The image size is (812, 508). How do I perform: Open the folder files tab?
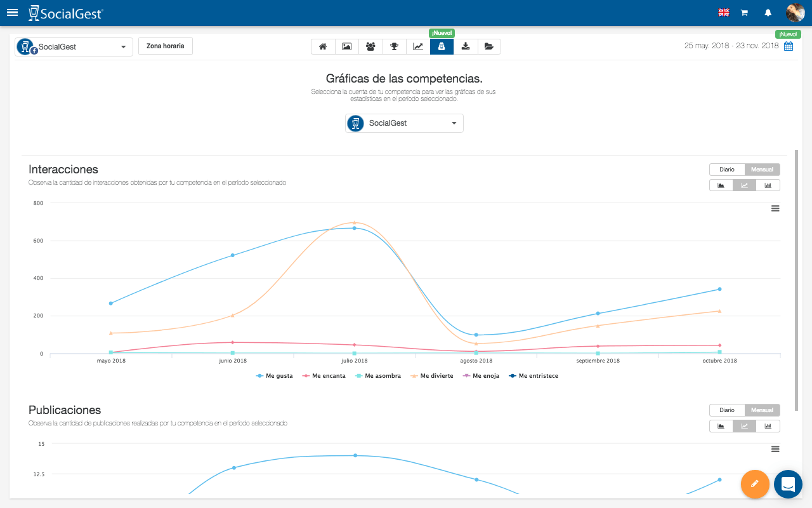[489, 46]
